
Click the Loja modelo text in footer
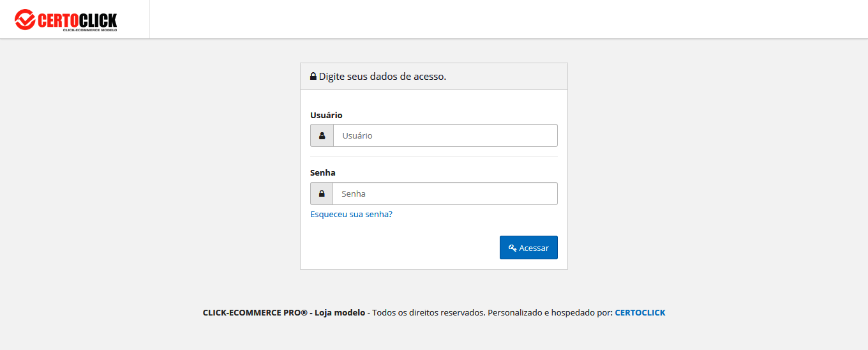[x=340, y=313]
